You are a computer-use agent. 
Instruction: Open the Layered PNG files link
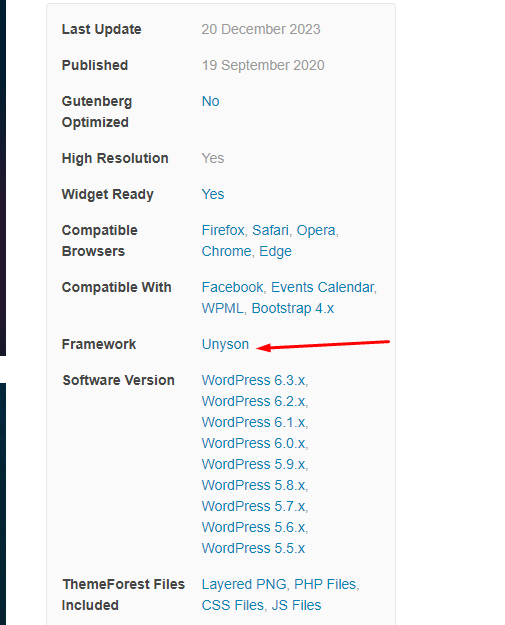pos(244,584)
